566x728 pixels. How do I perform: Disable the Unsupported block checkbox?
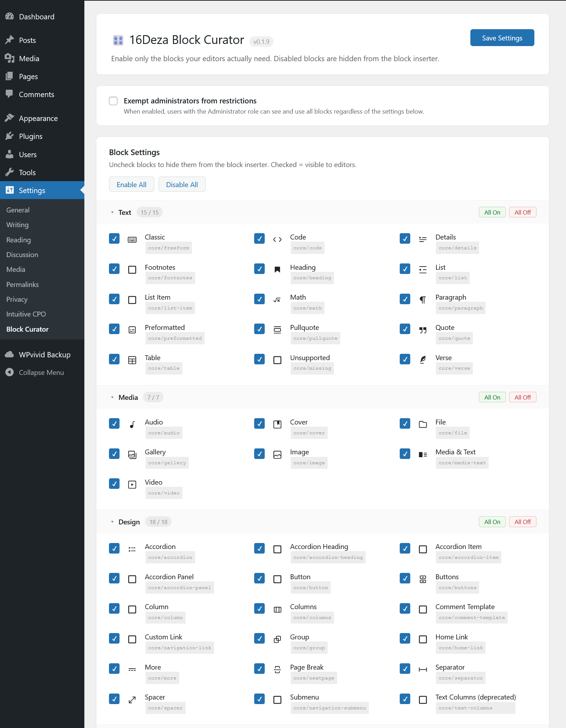pos(259,359)
